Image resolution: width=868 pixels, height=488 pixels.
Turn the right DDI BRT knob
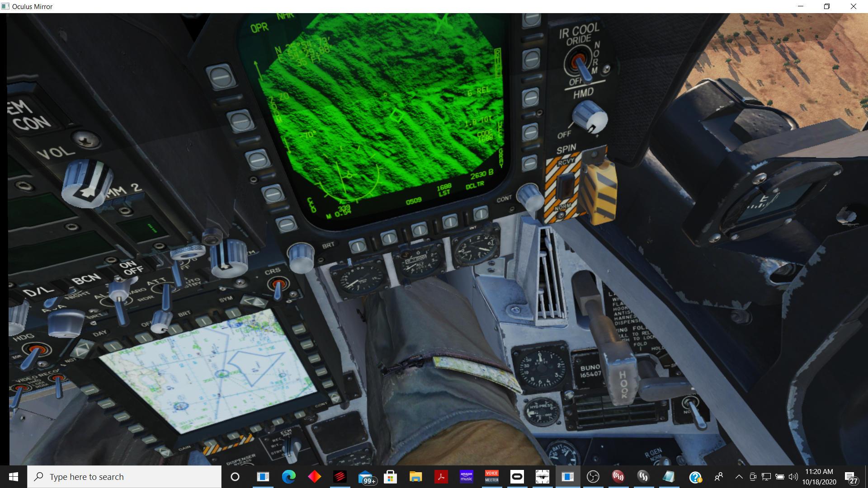coord(301,258)
